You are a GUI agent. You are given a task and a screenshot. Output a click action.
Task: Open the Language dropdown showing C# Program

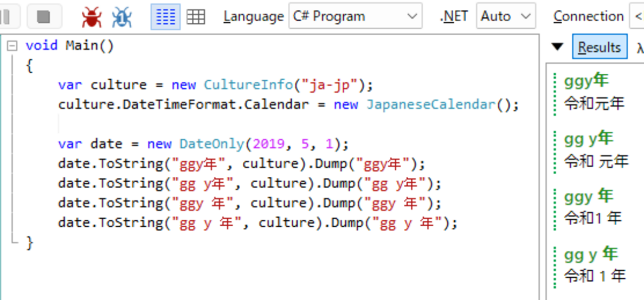pyautogui.click(x=355, y=16)
